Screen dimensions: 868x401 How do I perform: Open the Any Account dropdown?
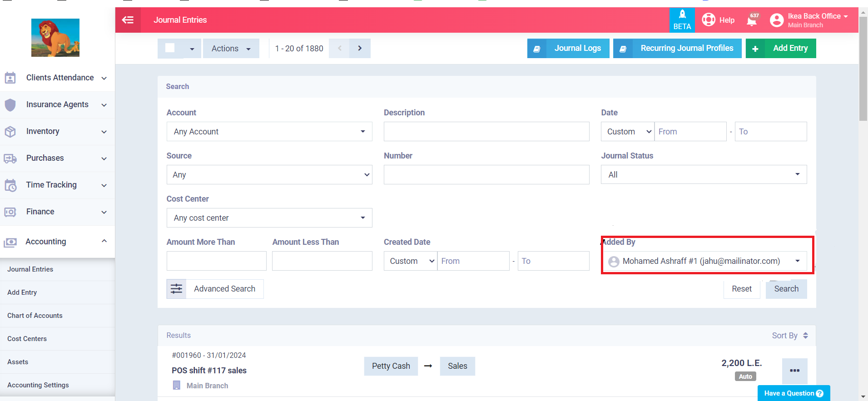coord(269,132)
